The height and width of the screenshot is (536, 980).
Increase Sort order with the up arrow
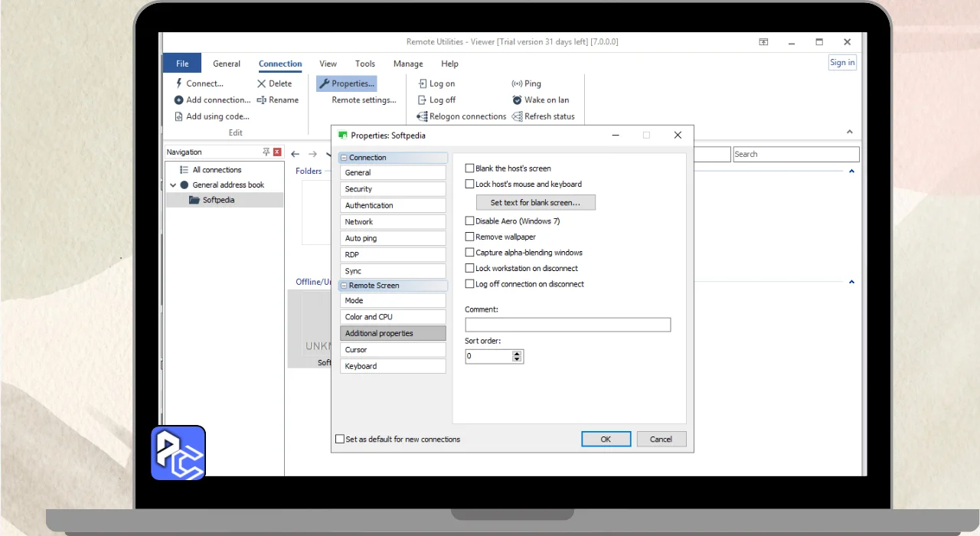click(517, 353)
